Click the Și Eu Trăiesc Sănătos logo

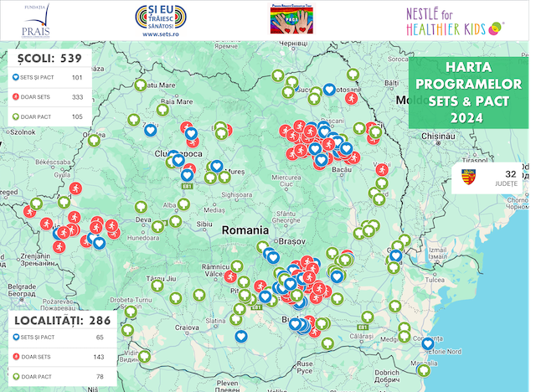coord(161,17)
